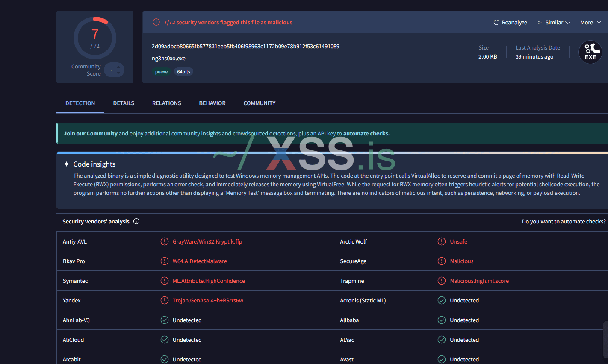
Task: Click the EXE file type icon
Action: 590,52
